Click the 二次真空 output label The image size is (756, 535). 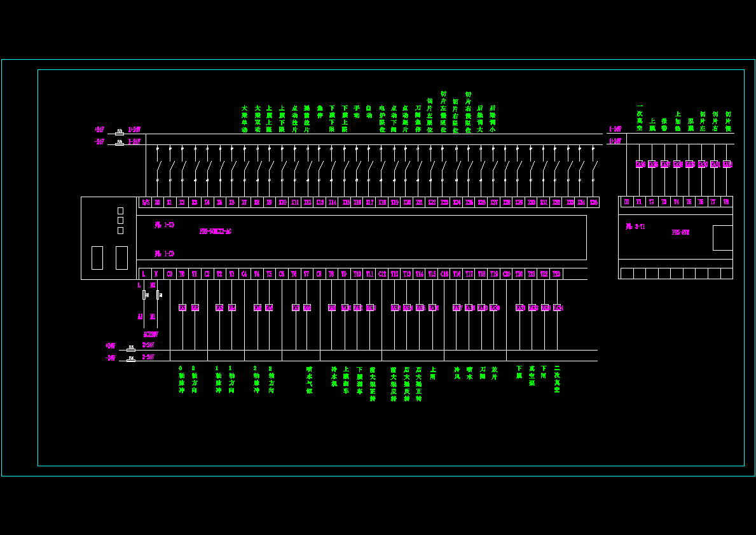(557, 379)
